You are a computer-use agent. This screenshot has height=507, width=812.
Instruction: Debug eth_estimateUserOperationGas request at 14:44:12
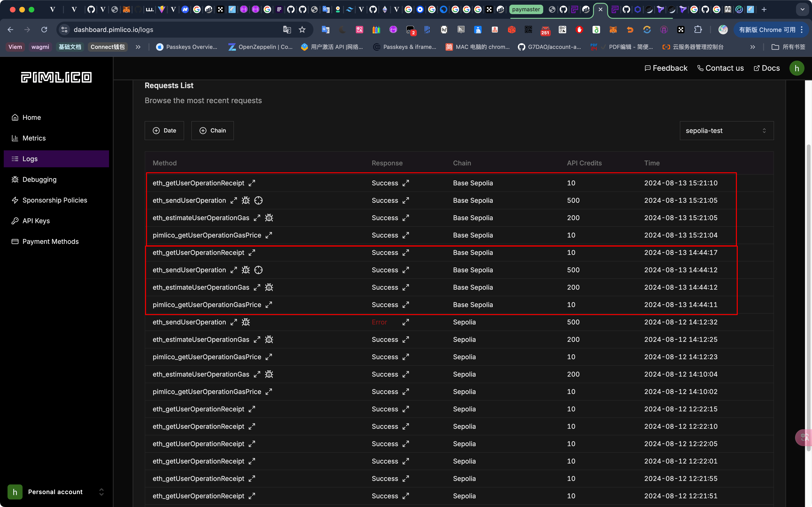point(269,287)
